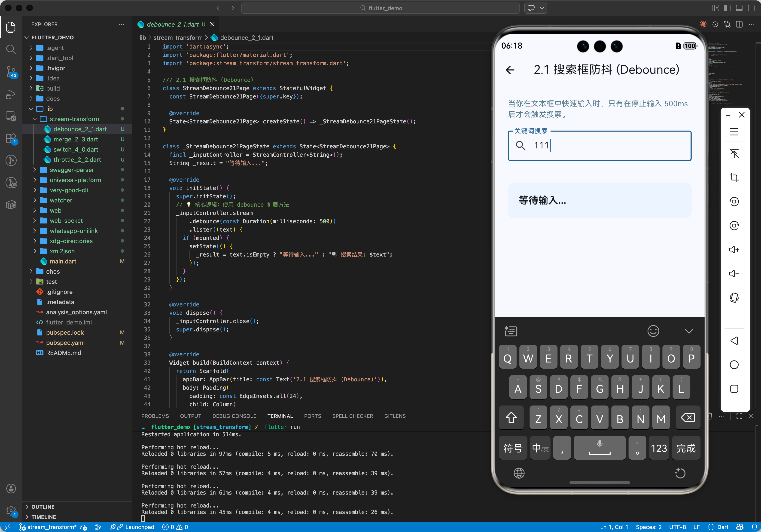
Task: Switch to the PROBLEMS tab
Action: tap(155, 416)
